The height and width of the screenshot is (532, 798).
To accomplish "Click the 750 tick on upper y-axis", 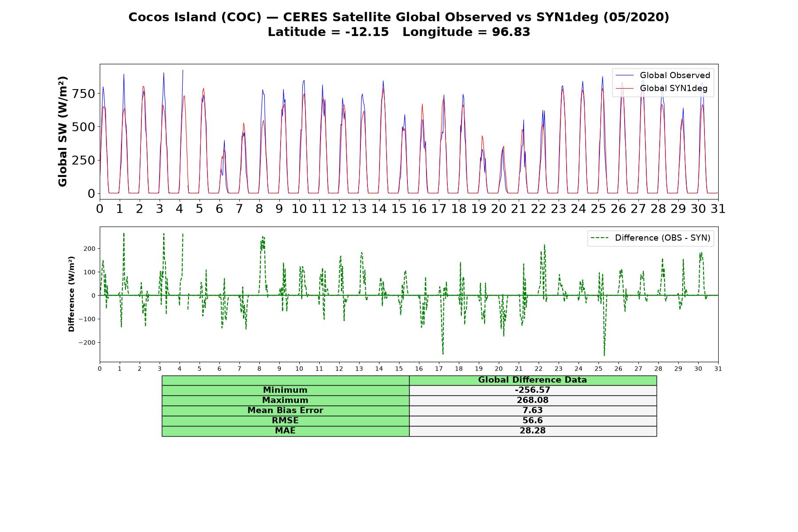I will coord(84,94).
